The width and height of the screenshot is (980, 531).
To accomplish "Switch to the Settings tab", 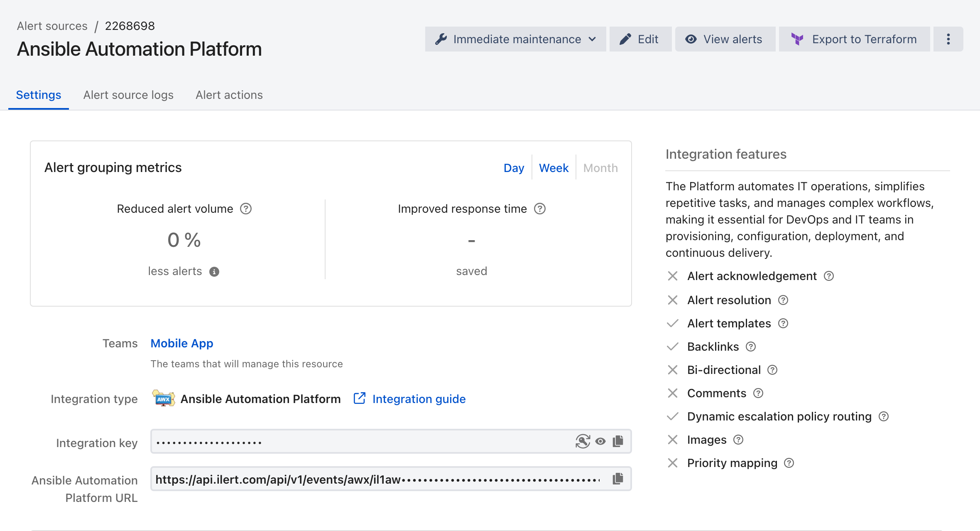I will (x=39, y=95).
